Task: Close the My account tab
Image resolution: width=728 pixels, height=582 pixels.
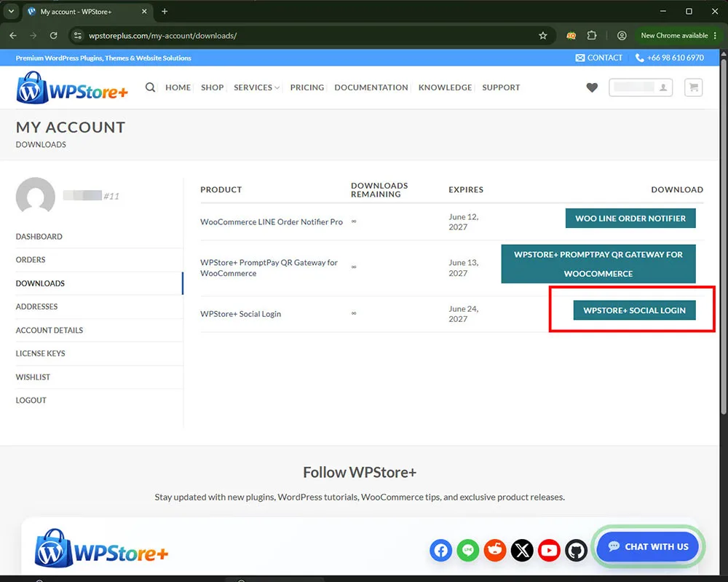Action: pos(144,12)
